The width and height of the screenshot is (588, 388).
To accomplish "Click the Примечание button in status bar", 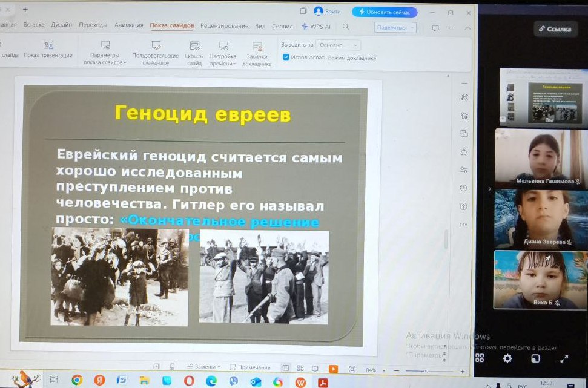I will [249, 367].
